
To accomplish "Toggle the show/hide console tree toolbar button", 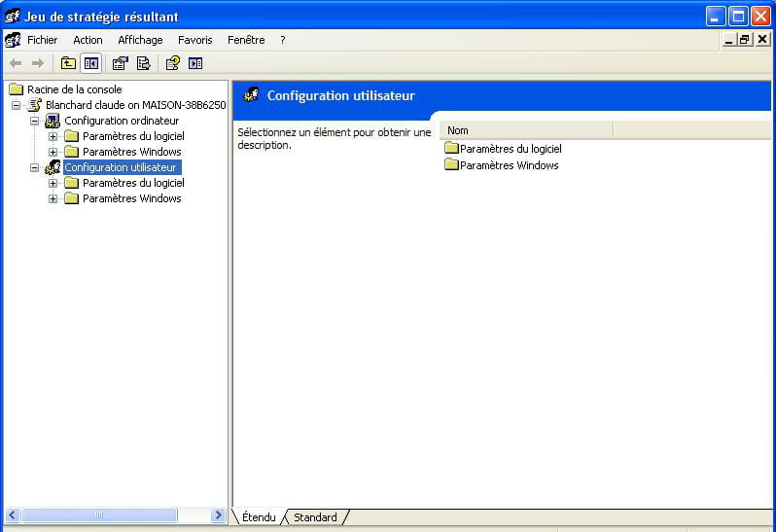I will pyautogui.click(x=90, y=63).
